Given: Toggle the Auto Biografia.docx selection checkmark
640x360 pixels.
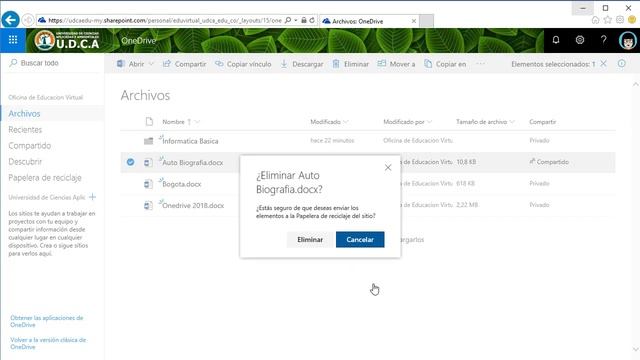Looking at the screenshot, I should pyautogui.click(x=130, y=162).
